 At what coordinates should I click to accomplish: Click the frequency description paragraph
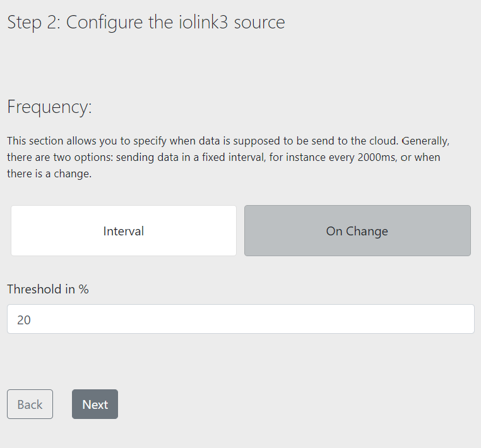coord(228,156)
